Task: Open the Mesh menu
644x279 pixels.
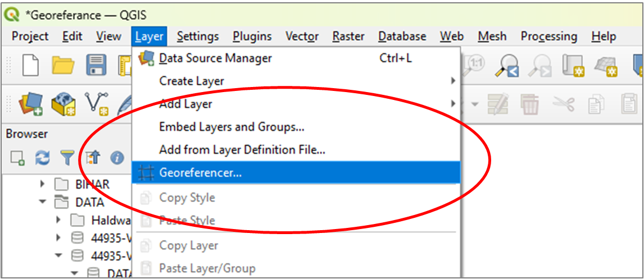Action: click(492, 36)
